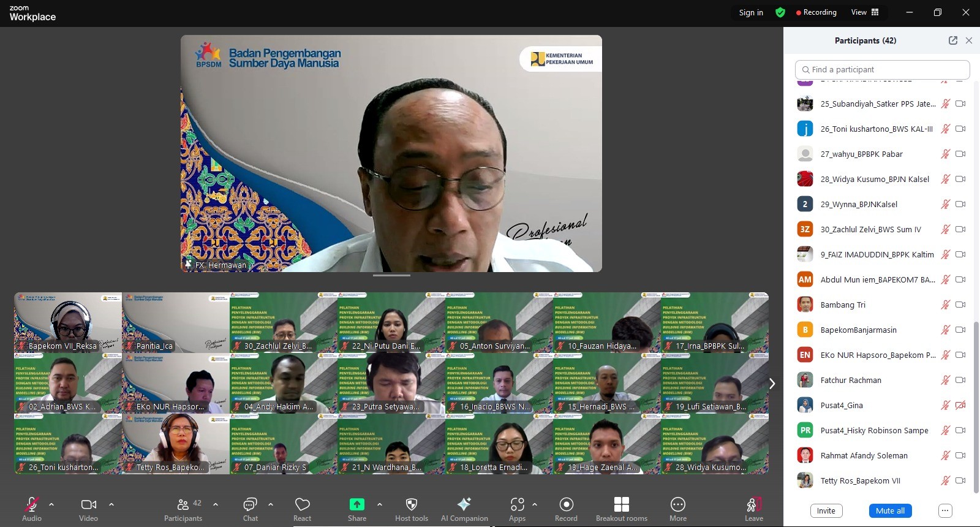The image size is (980, 527).
Task: Toggle camera for 29_Wynna_BPJNKalsel
Action: coord(960,204)
